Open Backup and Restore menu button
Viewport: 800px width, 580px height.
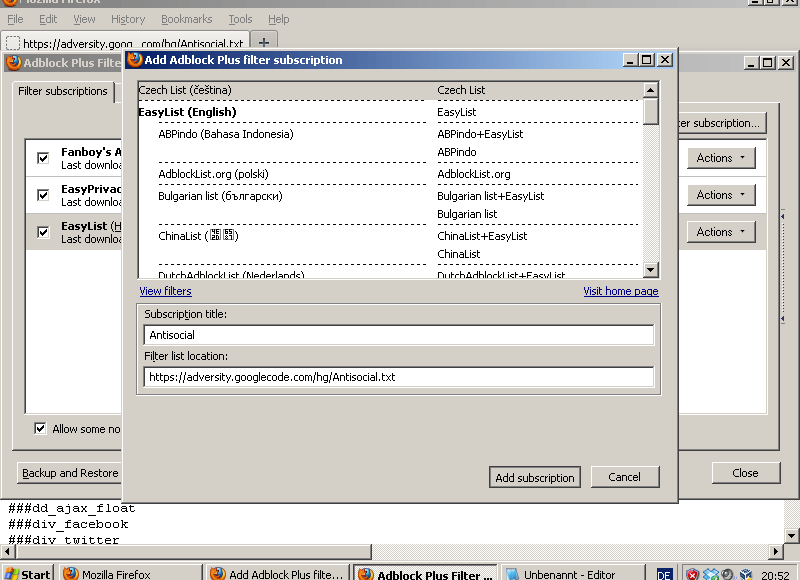click(x=70, y=473)
